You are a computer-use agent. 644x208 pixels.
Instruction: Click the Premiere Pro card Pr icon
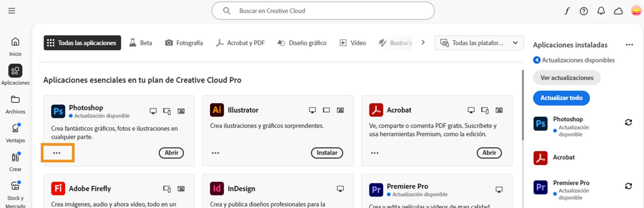click(x=376, y=190)
